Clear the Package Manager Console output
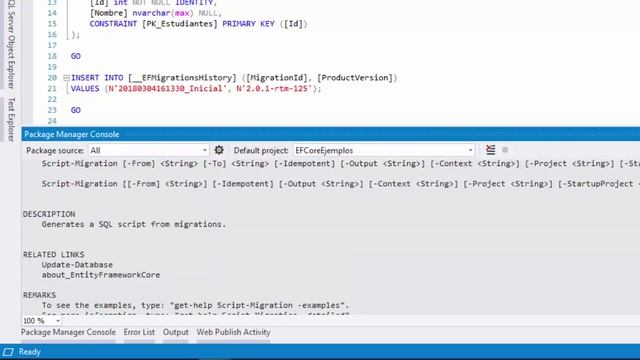 point(491,150)
